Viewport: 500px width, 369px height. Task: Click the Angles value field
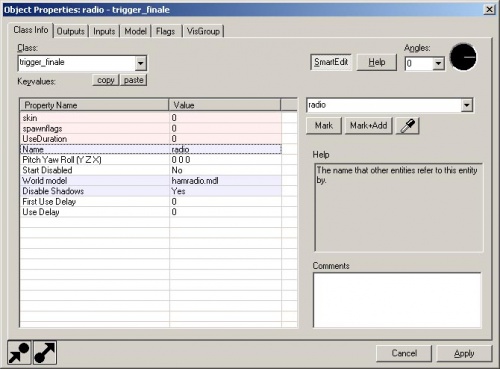click(419, 63)
